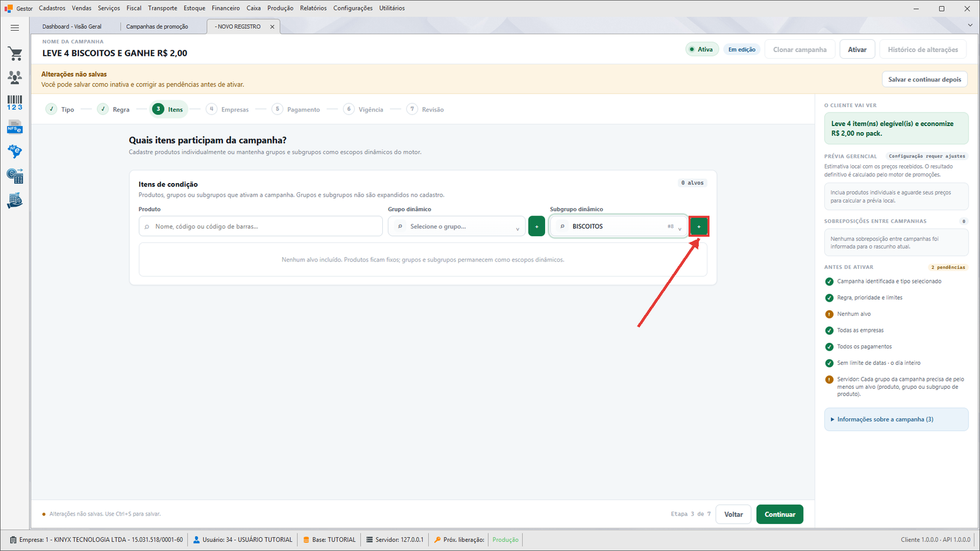
Task: Click Histórico de alterações button
Action: (x=923, y=50)
